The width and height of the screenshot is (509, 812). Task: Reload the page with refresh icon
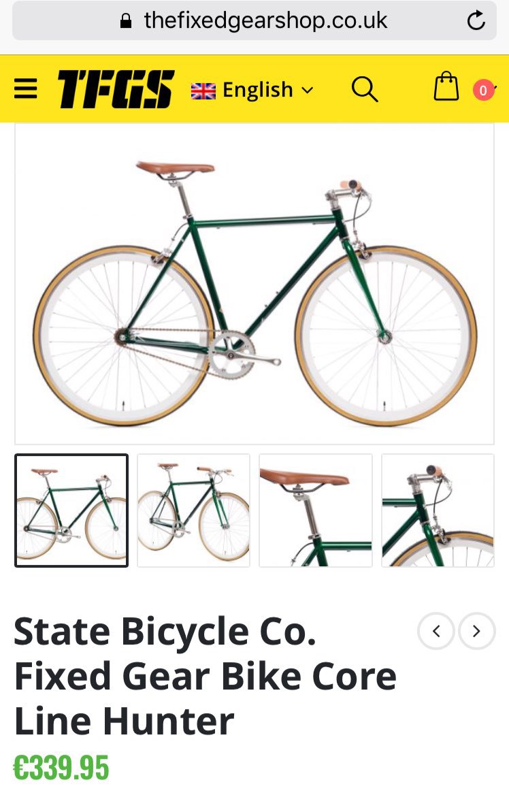point(476,20)
